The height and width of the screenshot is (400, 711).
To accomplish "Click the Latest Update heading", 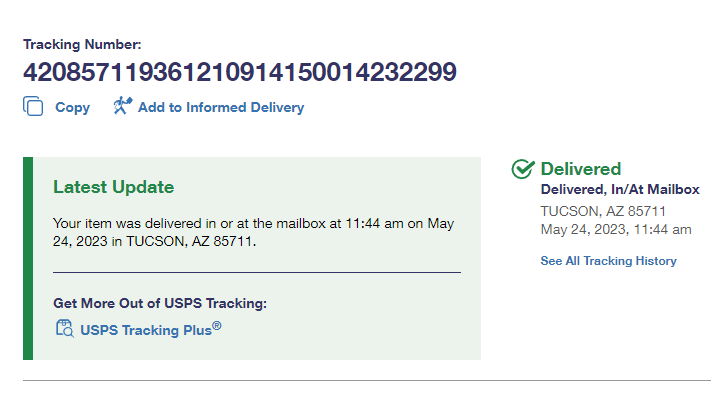I will coord(113,187).
